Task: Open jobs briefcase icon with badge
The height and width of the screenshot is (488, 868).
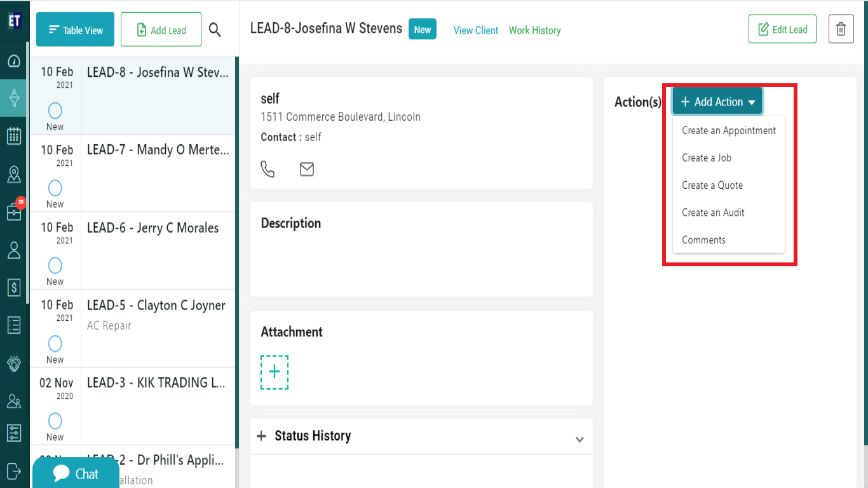Action: (x=15, y=211)
